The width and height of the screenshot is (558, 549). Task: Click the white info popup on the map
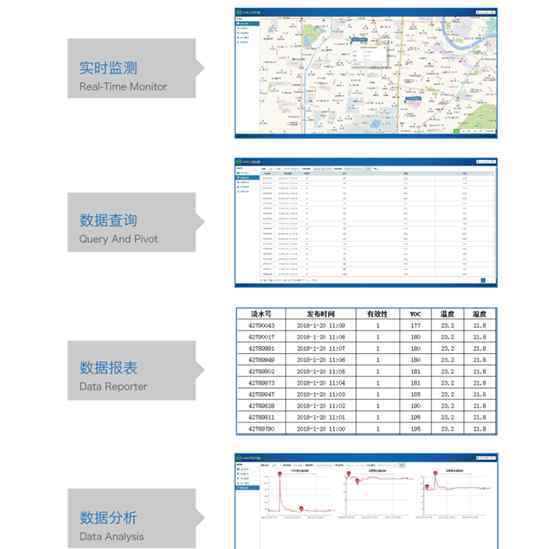pyautogui.click(x=369, y=56)
